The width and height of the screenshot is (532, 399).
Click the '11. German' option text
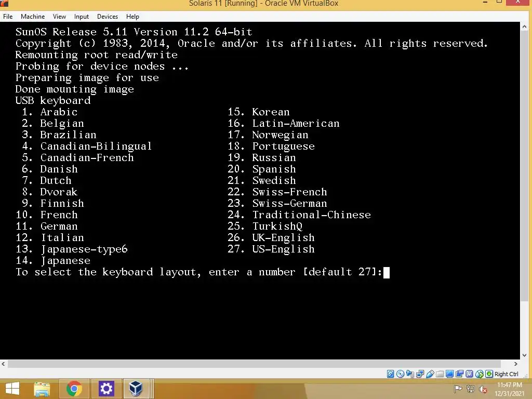tap(47, 227)
